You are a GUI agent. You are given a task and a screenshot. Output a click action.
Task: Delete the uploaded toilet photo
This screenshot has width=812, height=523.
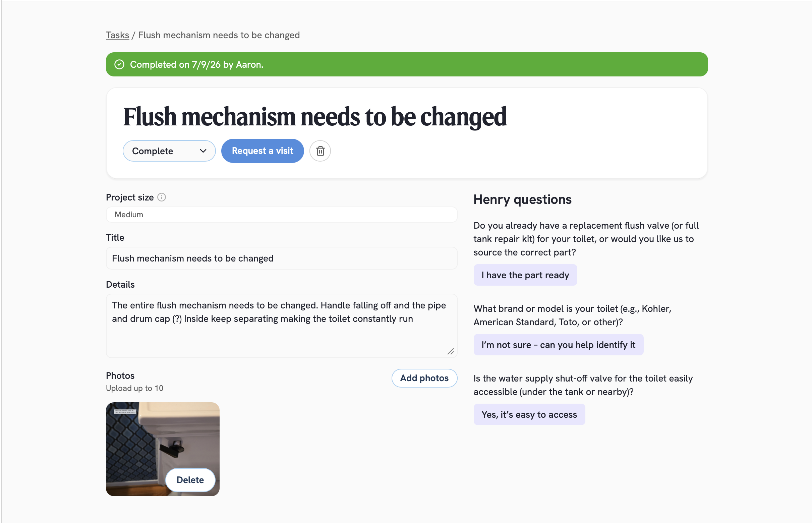(190, 480)
